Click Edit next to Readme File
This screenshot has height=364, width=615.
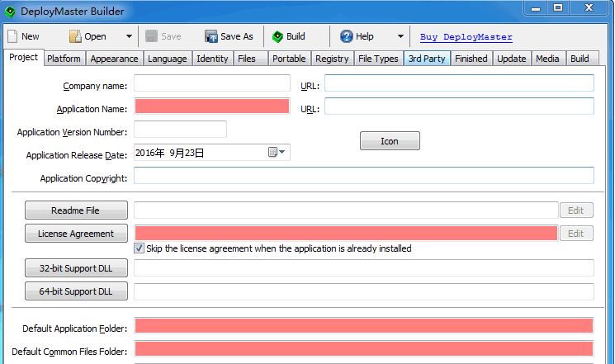(576, 210)
